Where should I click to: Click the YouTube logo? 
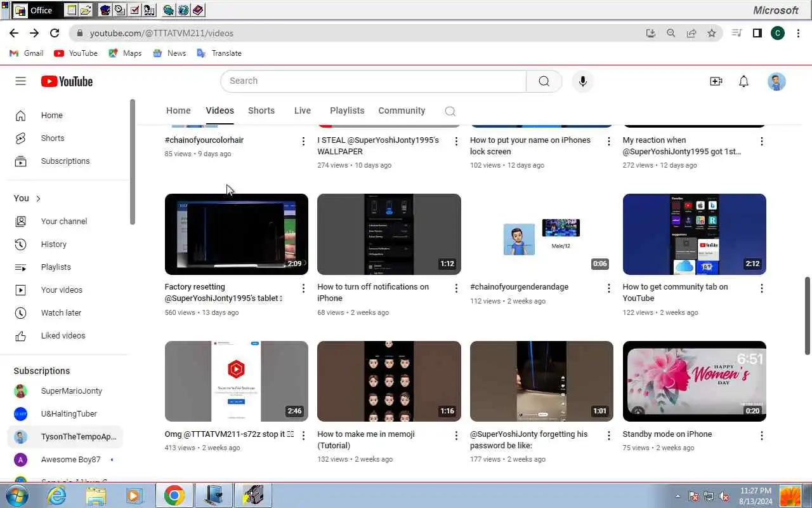tap(67, 81)
